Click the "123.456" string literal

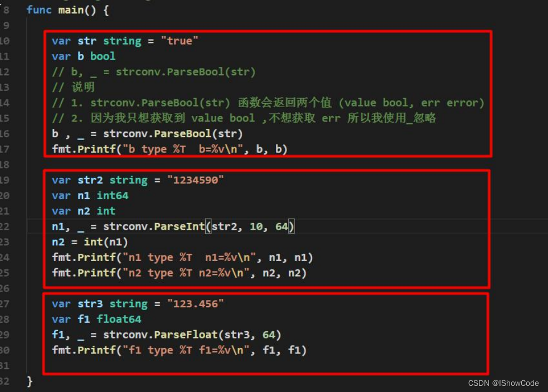point(196,304)
